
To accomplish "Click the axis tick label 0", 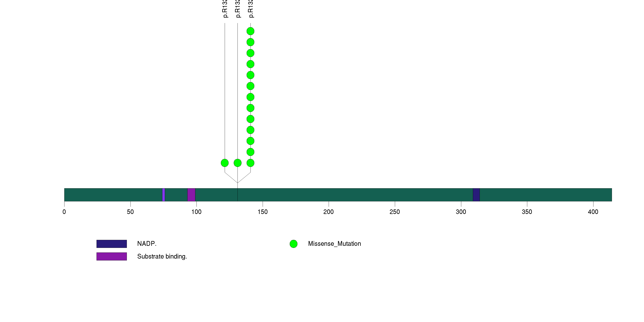I will (64, 212).
